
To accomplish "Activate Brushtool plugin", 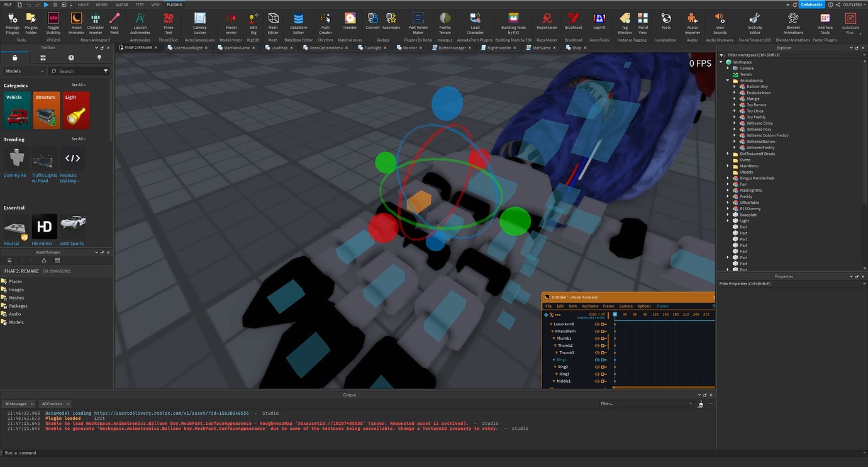I will 573,23.
